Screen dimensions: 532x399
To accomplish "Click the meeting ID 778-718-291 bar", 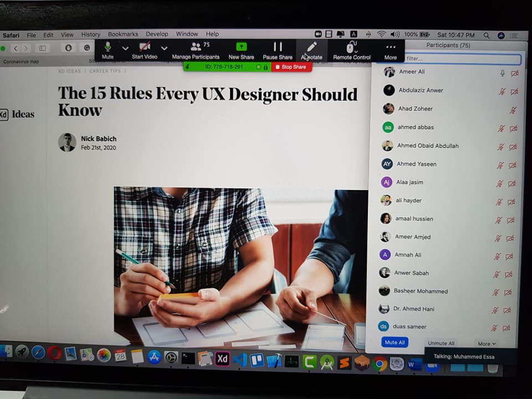I will point(227,67).
